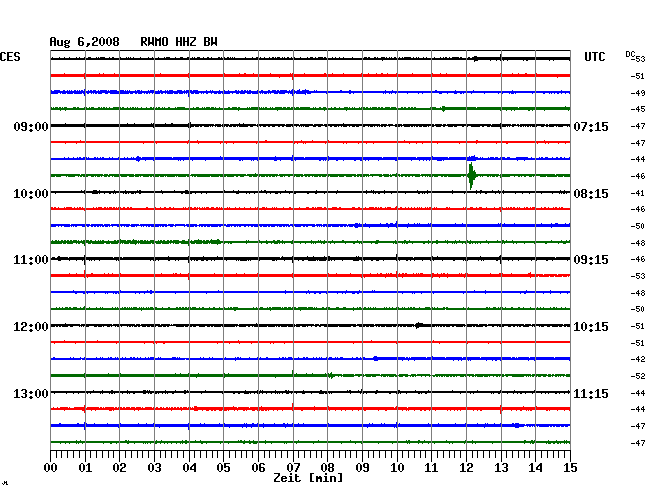Click the DC value -41
The image size is (650, 494).
pos(638,193)
